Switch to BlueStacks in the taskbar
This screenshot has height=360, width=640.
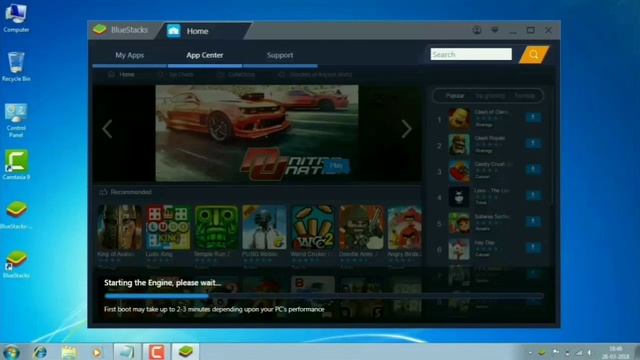pos(185,352)
